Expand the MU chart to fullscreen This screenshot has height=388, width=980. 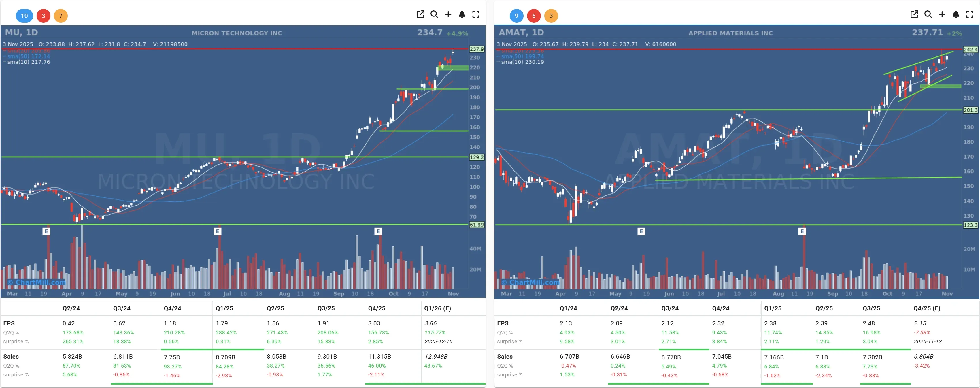point(475,14)
